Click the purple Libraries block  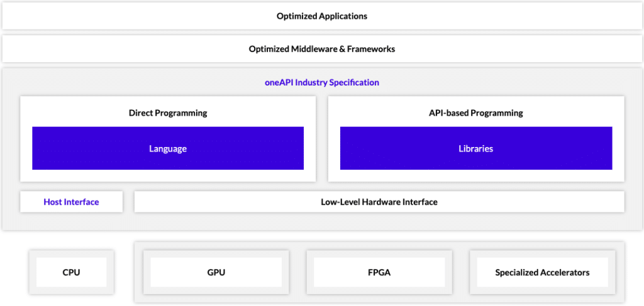[x=476, y=148]
